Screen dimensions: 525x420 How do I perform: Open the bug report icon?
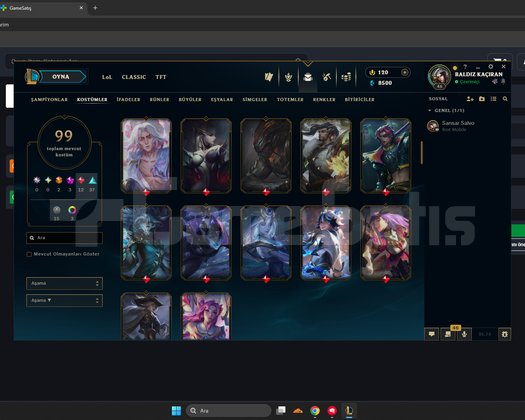tap(505, 334)
